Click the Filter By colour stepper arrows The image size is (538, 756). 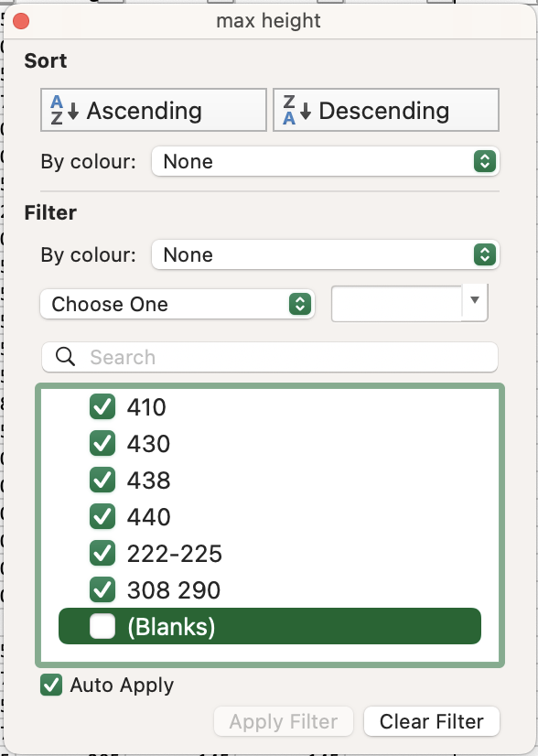[485, 254]
